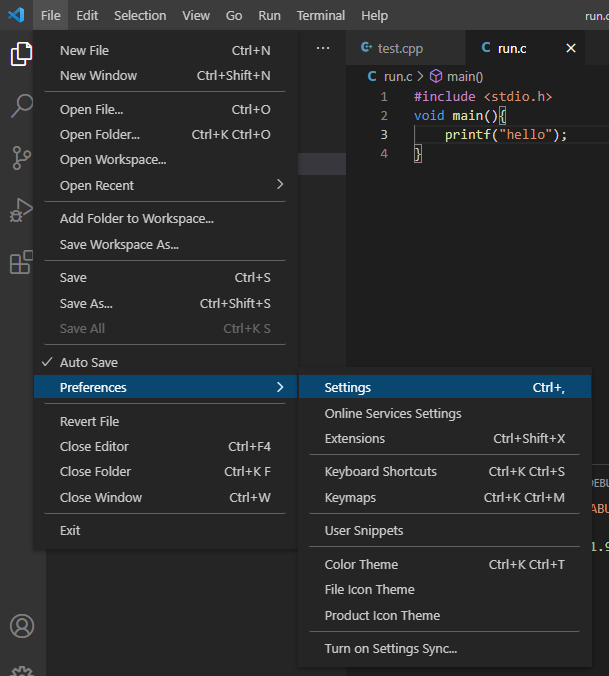The width and height of the screenshot is (609, 676).
Task: Expand the Open Recent submenu
Action: coord(166,185)
